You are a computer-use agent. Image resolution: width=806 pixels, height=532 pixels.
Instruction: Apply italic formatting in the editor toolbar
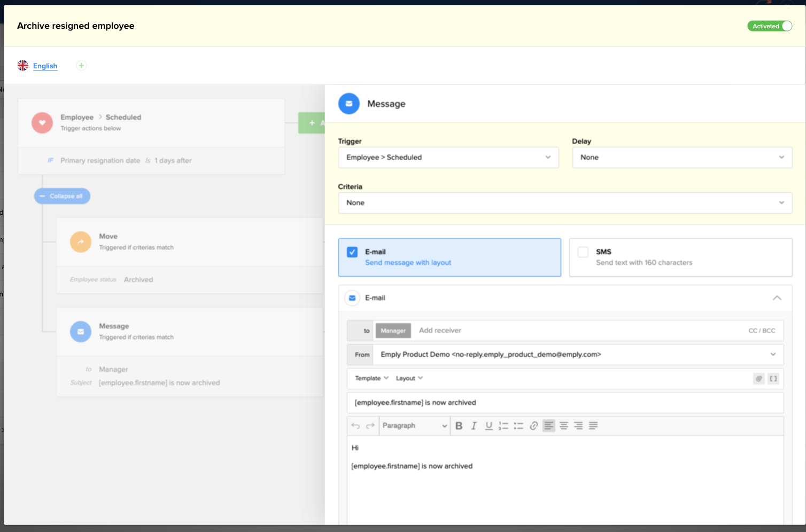point(474,426)
